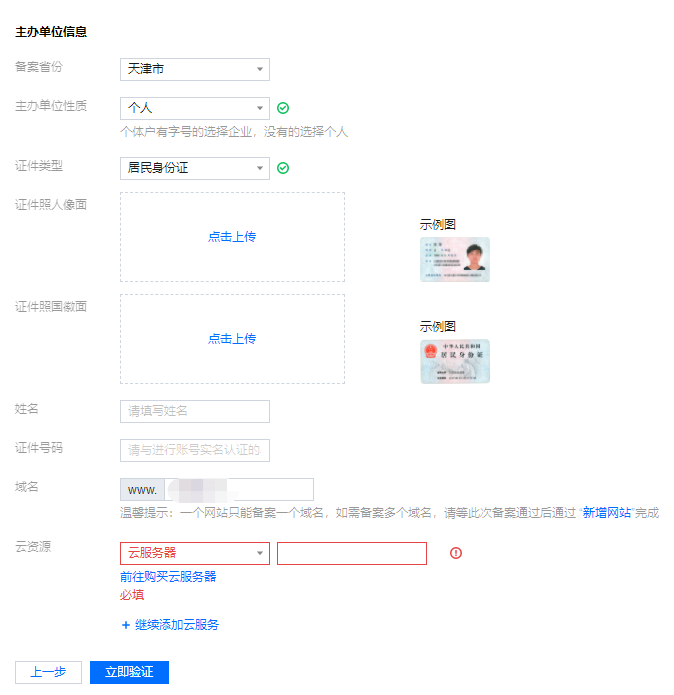
Task: Expand the 主办单位性质 dropdown showing 个人
Action: pyautogui.click(x=194, y=108)
